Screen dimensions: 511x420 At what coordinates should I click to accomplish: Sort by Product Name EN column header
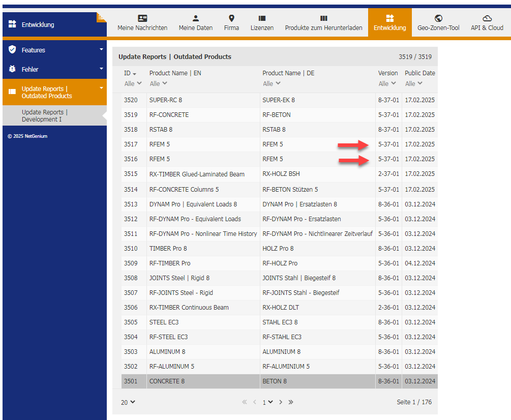tap(175, 73)
